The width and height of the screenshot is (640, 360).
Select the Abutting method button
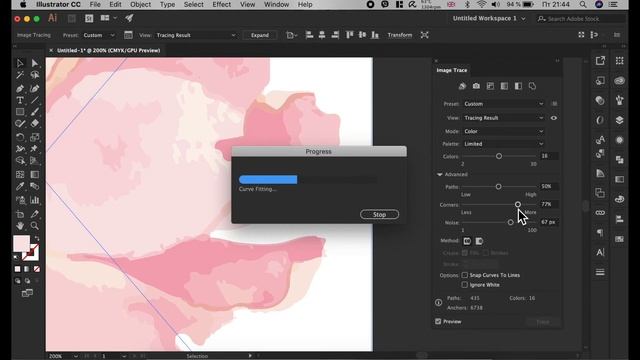[x=467, y=241]
